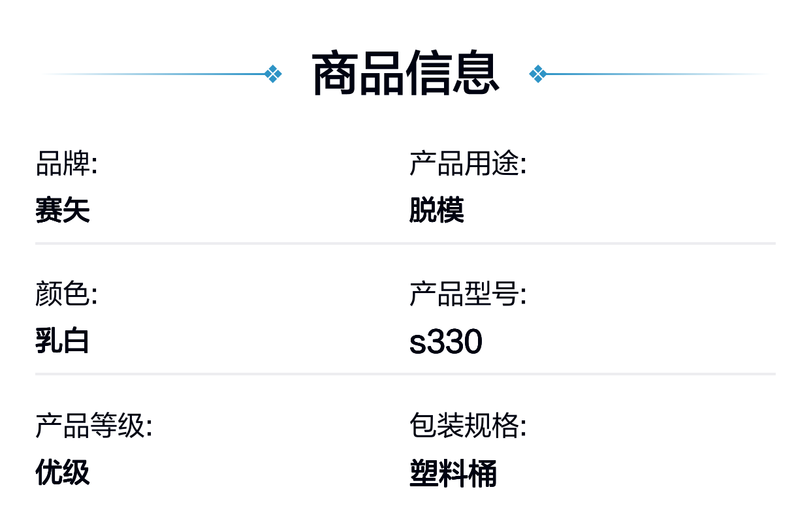
Task: Click the grade value 优级
Action: [63, 472]
